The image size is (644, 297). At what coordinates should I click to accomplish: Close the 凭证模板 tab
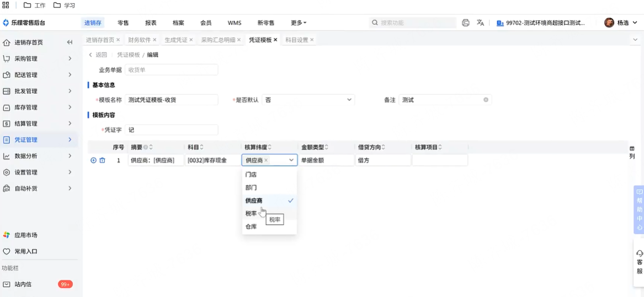[x=275, y=40]
